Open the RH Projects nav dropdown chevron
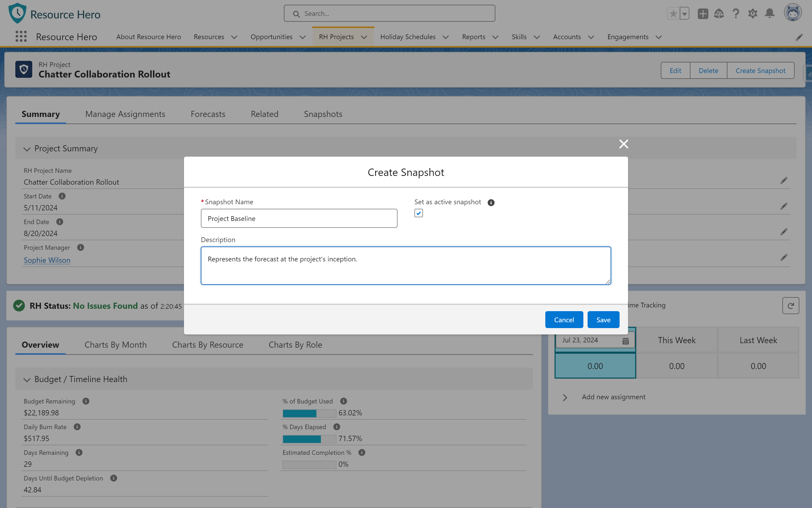The image size is (812, 508). coord(364,37)
